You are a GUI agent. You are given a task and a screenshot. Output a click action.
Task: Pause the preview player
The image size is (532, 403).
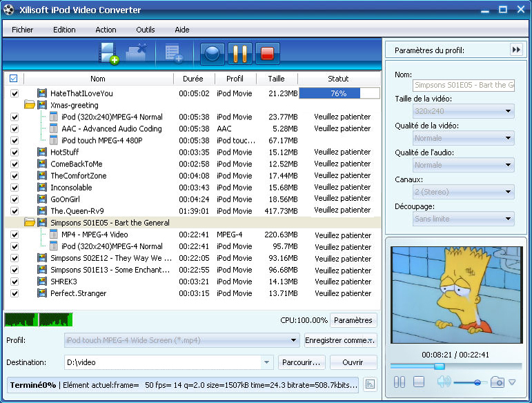(x=400, y=382)
